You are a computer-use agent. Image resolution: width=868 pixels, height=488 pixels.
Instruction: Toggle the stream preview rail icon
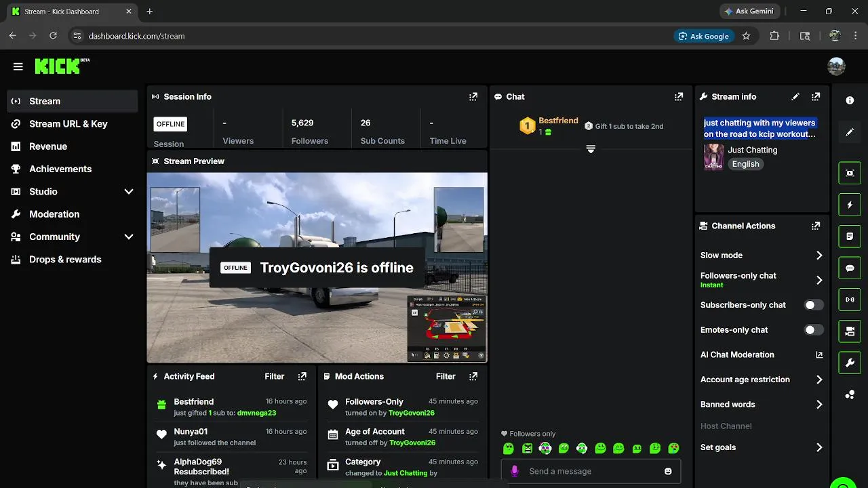pos(850,173)
